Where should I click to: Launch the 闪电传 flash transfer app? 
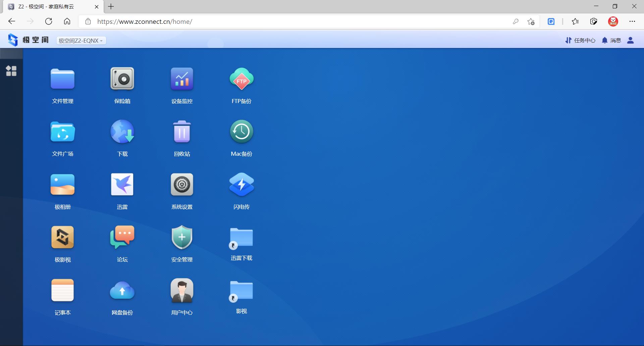click(241, 185)
